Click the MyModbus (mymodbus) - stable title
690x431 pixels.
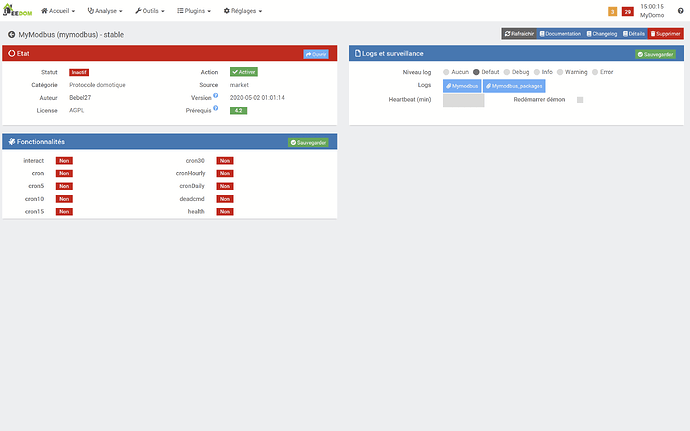pos(71,34)
